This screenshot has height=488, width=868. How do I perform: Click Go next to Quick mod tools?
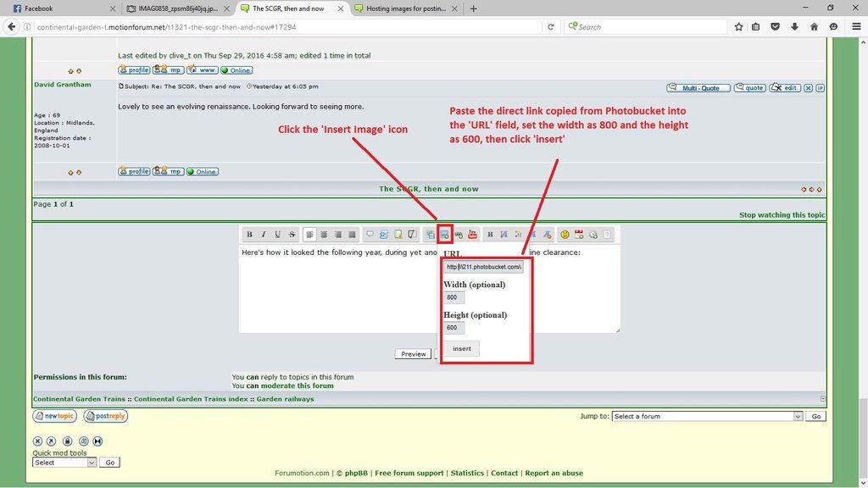click(109, 463)
